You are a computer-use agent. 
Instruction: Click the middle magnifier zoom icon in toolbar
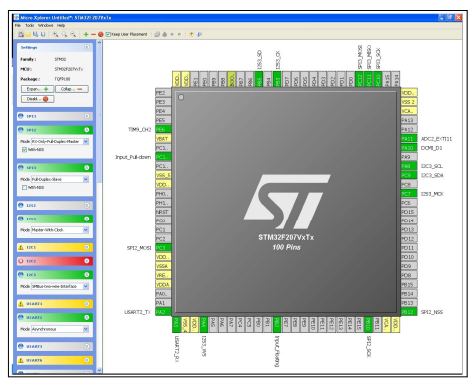[x=64, y=34]
